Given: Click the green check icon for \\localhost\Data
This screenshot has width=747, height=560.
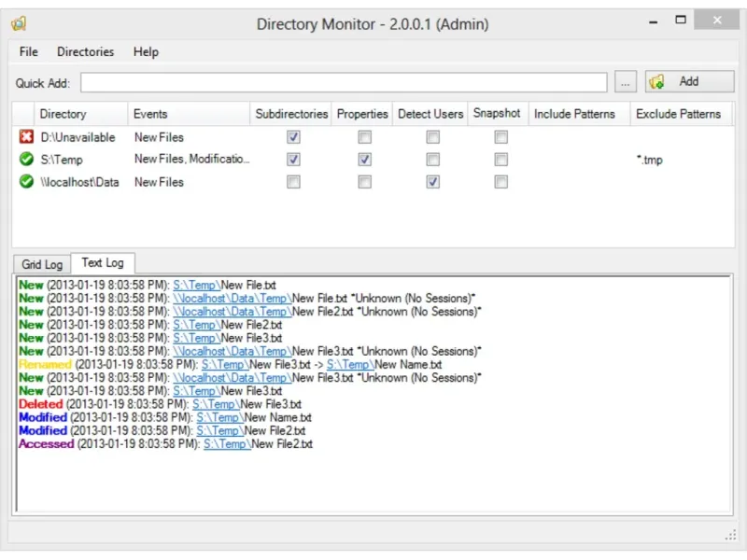Looking at the screenshot, I should click(x=26, y=181).
